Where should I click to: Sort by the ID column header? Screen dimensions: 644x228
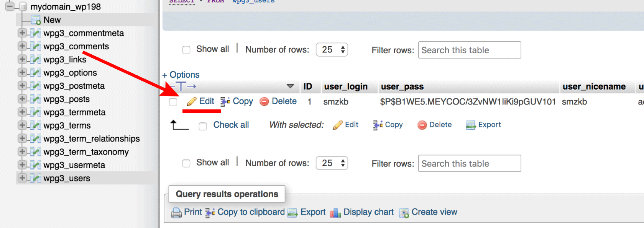click(308, 86)
